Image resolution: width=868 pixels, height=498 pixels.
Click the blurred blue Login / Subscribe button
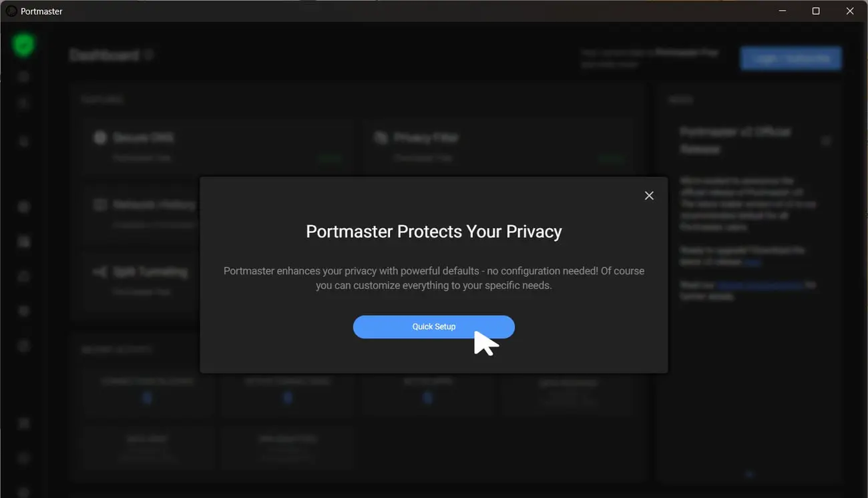(x=791, y=58)
